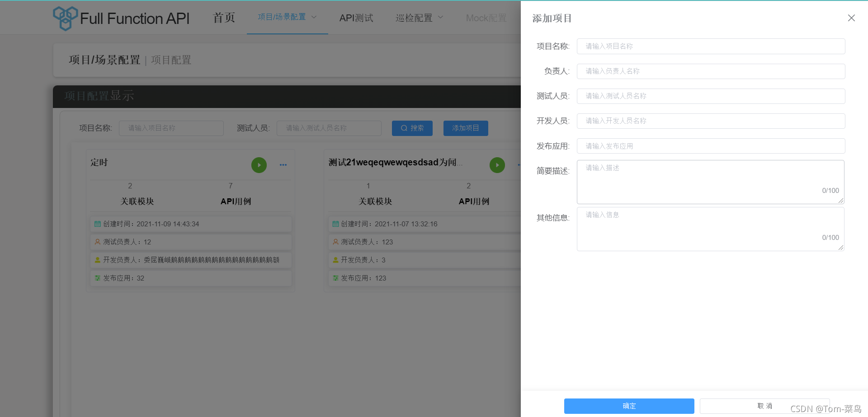Open API测试 nav item
868x417 pixels.
pos(356,18)
